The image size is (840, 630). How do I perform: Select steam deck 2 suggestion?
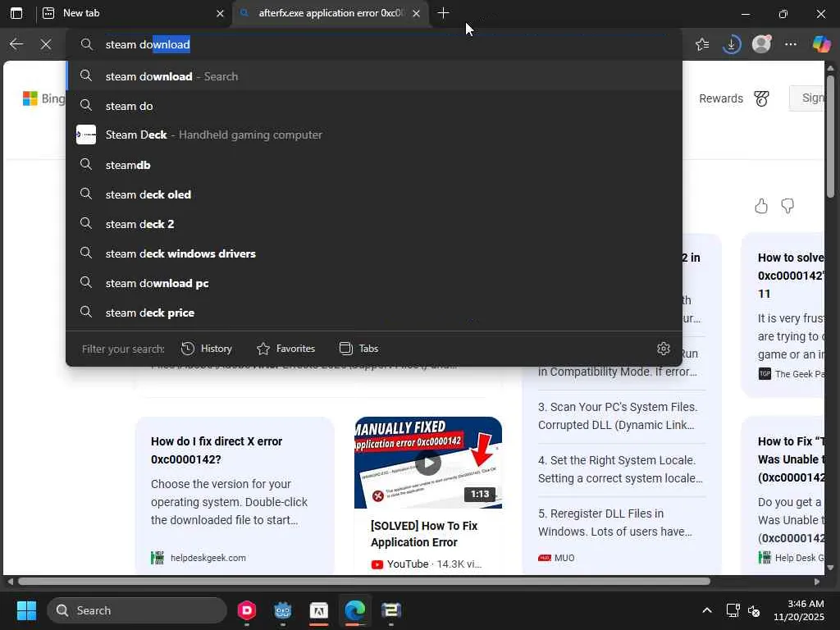click(374, 224)
